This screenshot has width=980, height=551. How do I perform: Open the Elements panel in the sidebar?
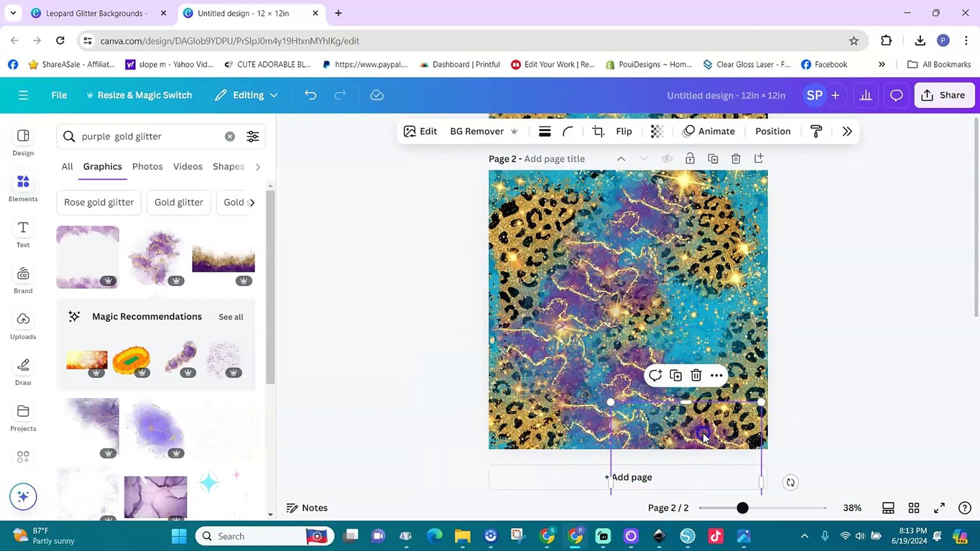point(23,187)
